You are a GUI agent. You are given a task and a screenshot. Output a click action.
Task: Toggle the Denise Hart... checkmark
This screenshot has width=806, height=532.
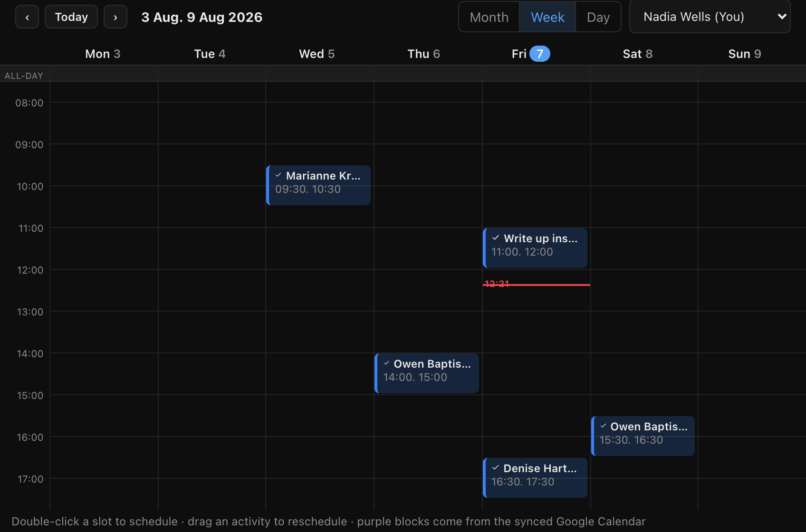tap(496, 468)
